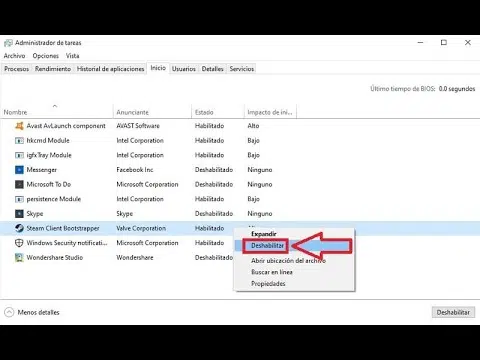The width and height of the screenshot is (480, 360).
Task: Click the persistence Module icon
Action: click(x=19, y=199)
